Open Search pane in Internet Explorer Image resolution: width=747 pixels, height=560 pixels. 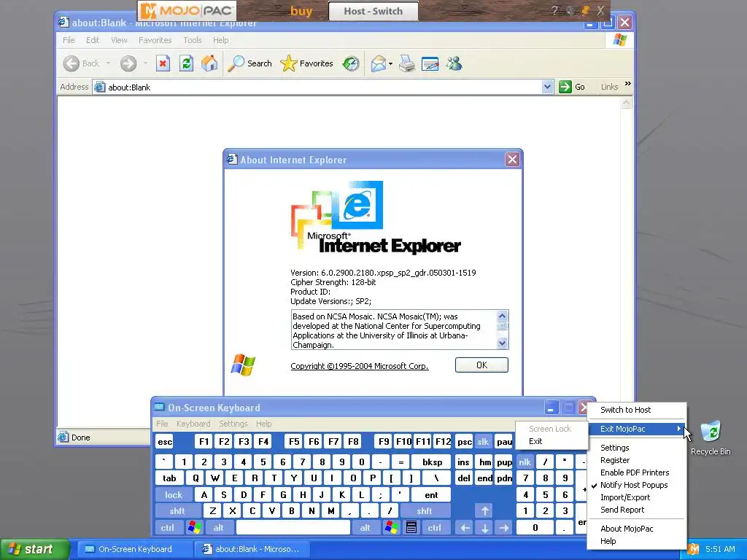(249, 63)
